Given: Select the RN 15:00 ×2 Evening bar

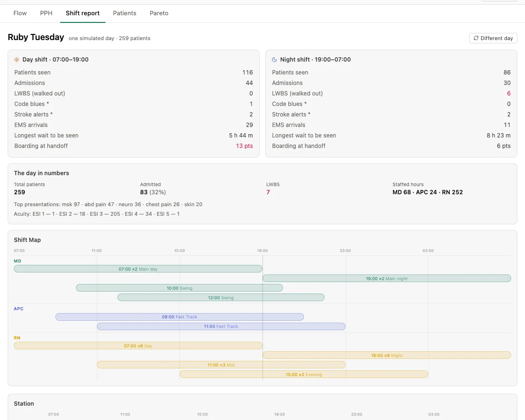Looking at the screenshot, I should [304, 374].
